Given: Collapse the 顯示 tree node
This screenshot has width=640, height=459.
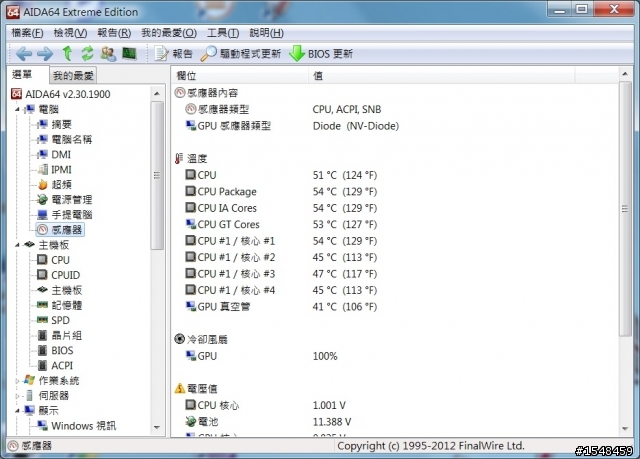Looking at the screenshot, I should click(17, 411).
